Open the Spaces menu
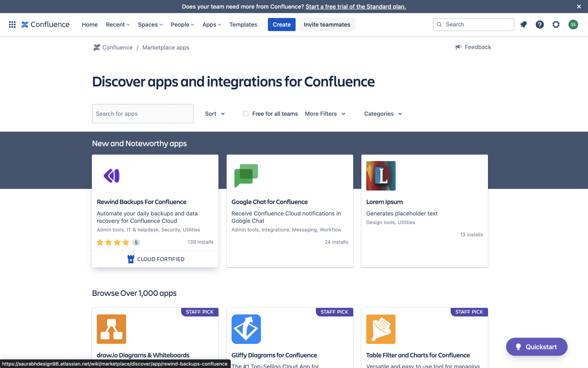The height and width of the screenshot is (368, 588). tap(150, 25)
